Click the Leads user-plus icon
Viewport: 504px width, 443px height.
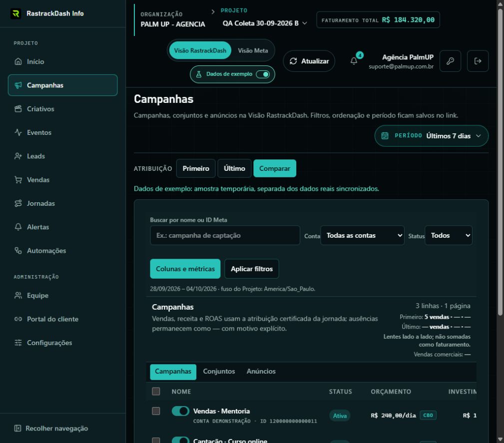18,156
